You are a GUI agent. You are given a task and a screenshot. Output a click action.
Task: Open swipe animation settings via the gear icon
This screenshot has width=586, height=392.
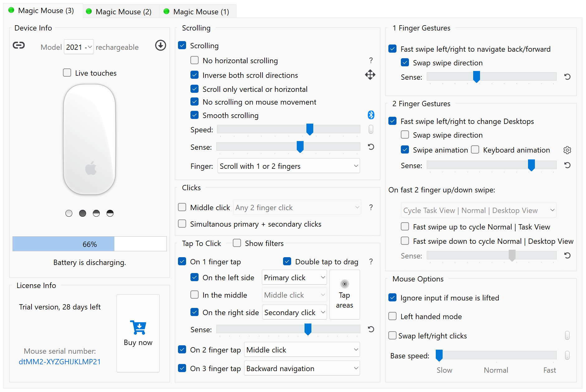(x=567, y=150)
